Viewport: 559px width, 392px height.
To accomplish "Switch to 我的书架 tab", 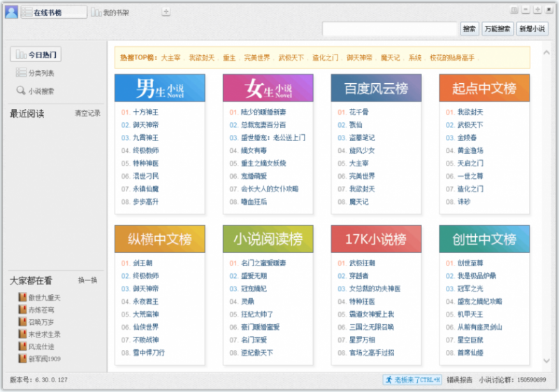I will [x=110, y=13].
